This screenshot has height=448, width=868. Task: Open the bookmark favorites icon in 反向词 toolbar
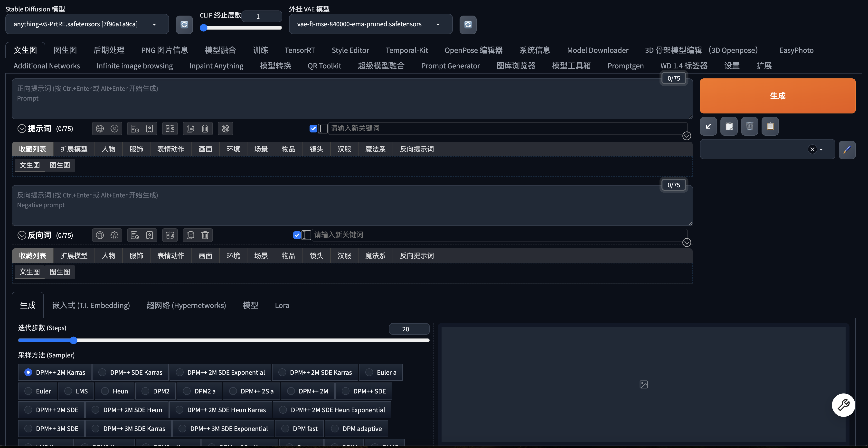149,235
